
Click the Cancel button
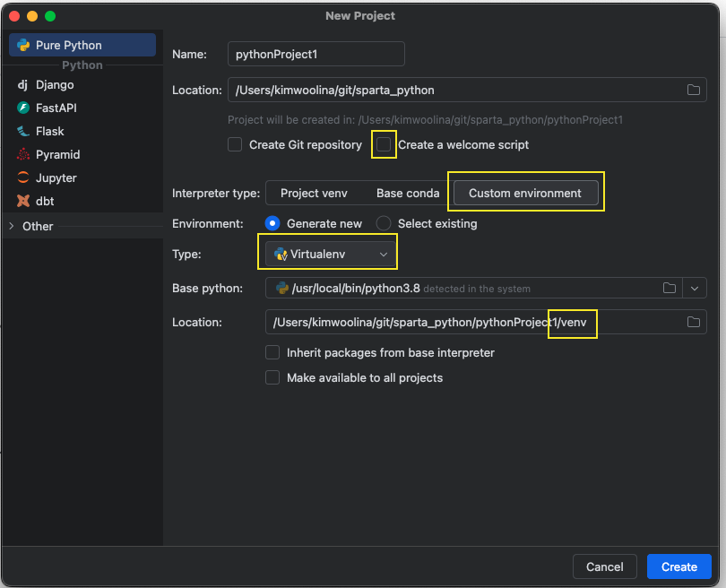tap(604, 566)
